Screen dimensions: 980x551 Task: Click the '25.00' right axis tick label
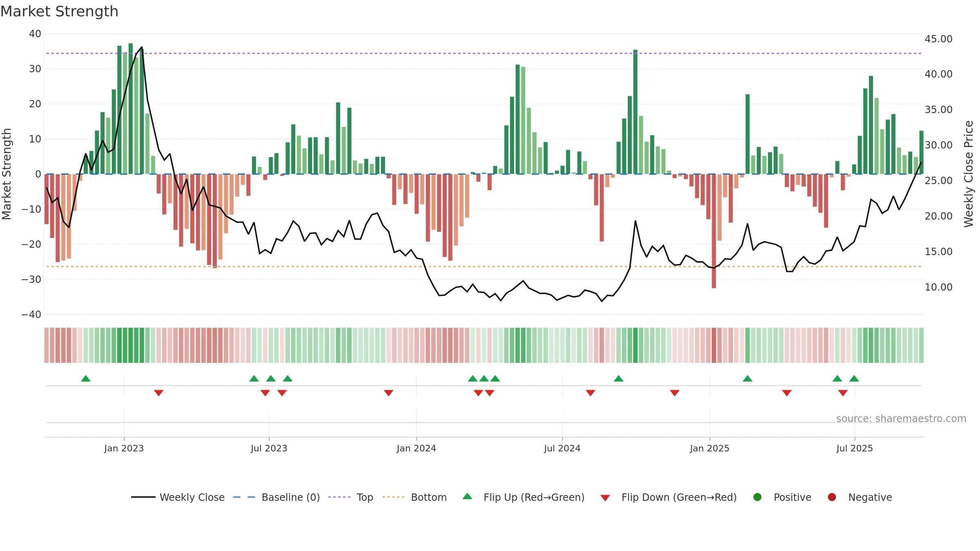coord(938,180)
